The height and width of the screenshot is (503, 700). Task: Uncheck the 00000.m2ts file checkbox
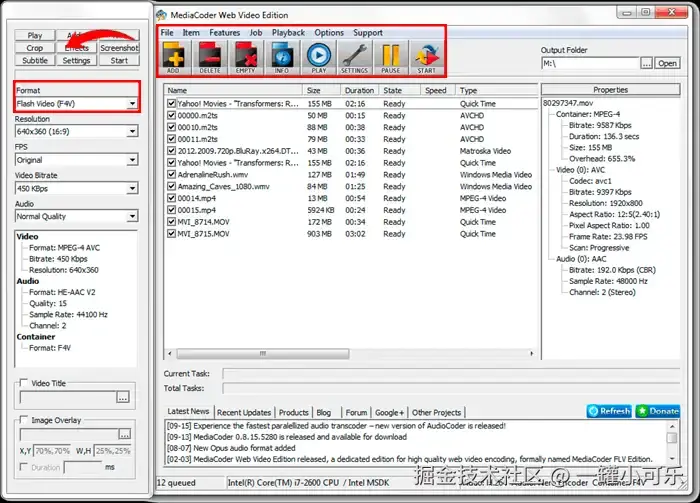[171, 115]
